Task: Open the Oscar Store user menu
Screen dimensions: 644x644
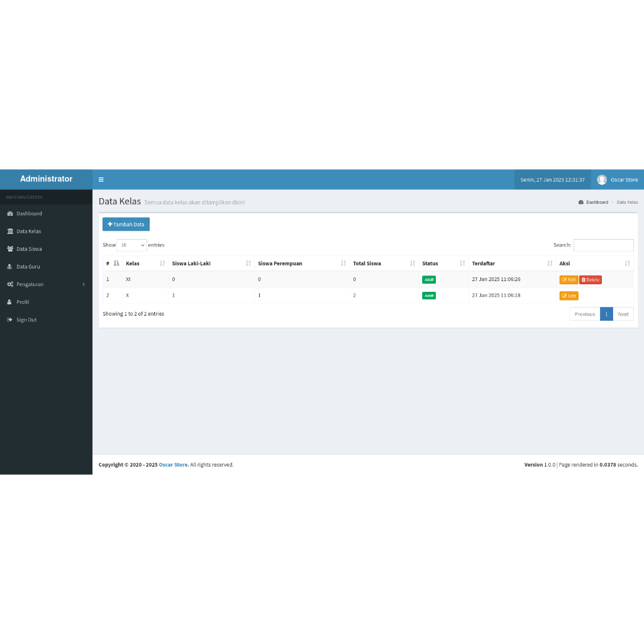Action: pyautogui.click(x=617, y=180)
